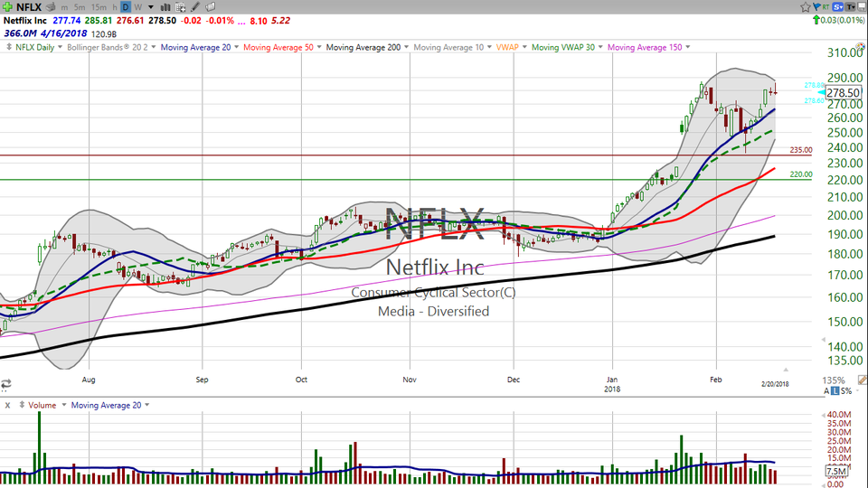Click the 2/20/2018 date label
Image resolution: width=868 pixels, height=488 pixels.
[x=775, y=384]
